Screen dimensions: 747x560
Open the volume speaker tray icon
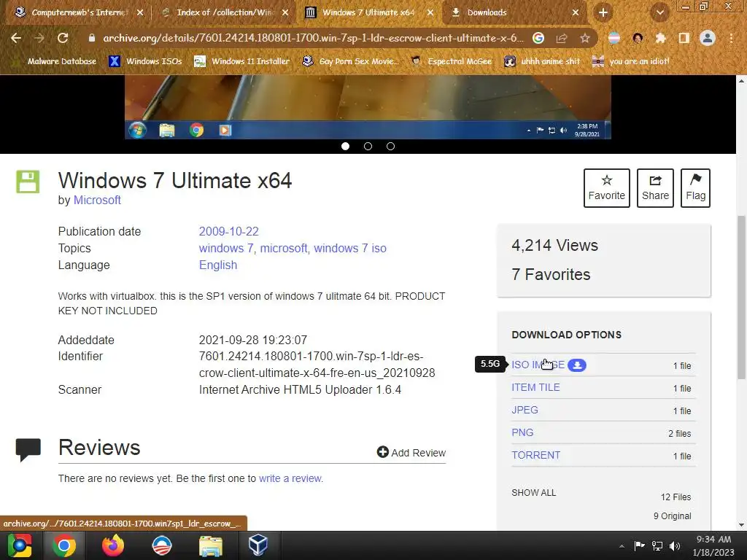point(674,546)
